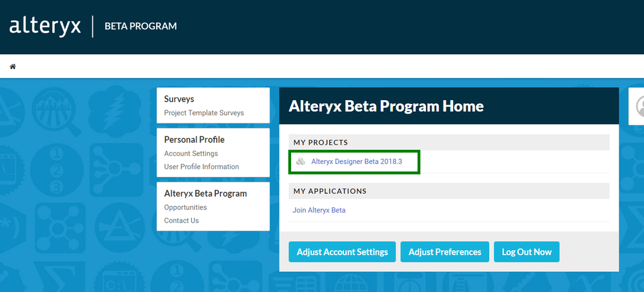
Task: Click the project icon beside Alteryx Designer Beta
Action: (301, 162)
